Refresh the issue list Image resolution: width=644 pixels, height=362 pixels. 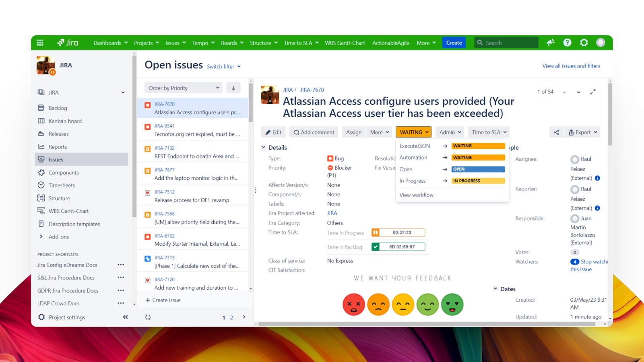pyautogui.click(x=148, y=317)
